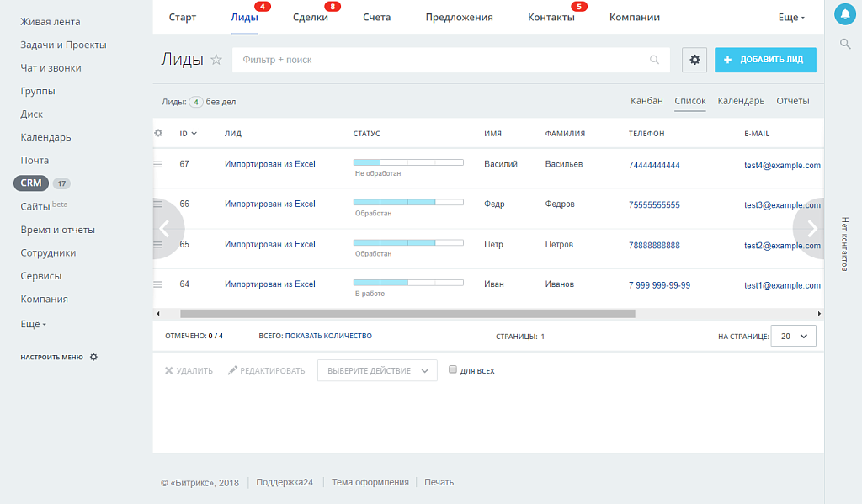Click the status progress bar of lead 64
Viewport: 862px width, 504px height.
pos(408,282)
